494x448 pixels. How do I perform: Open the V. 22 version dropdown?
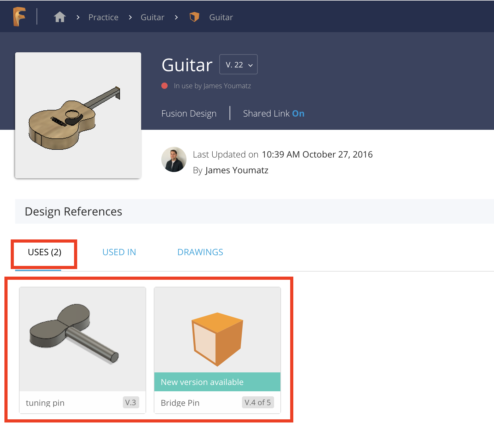(238, 65)
